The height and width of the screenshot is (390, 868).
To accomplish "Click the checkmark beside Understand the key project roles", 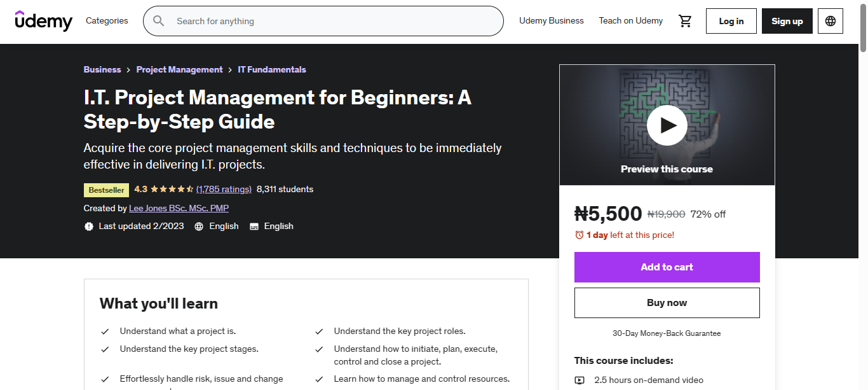I will [319, 331].
